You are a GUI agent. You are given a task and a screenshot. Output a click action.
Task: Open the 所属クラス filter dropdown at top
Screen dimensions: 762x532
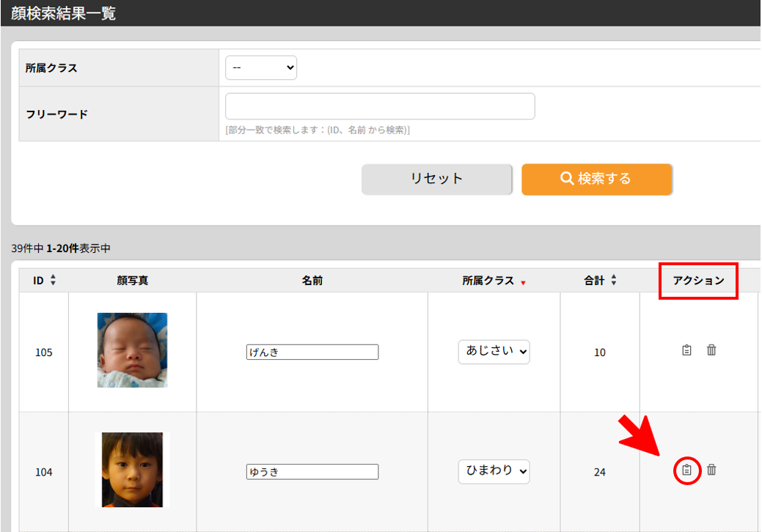pos(261,67)
